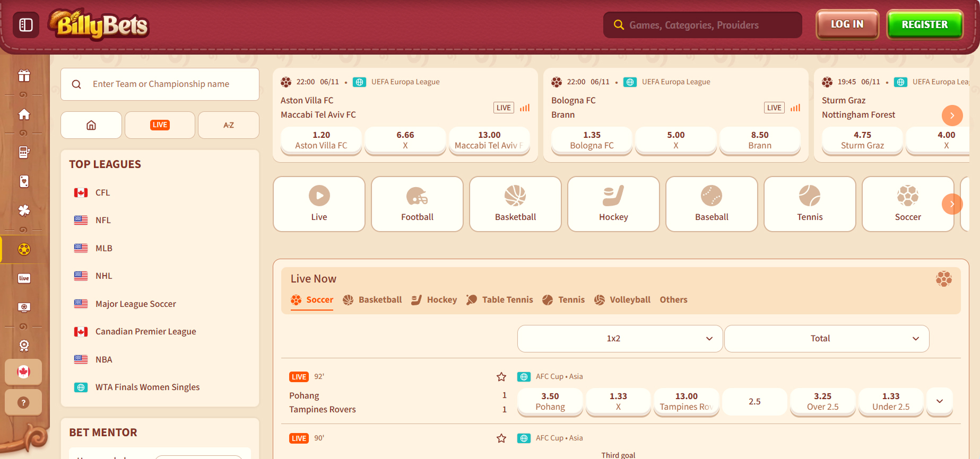Open the clover icon in sidebar

24,210
